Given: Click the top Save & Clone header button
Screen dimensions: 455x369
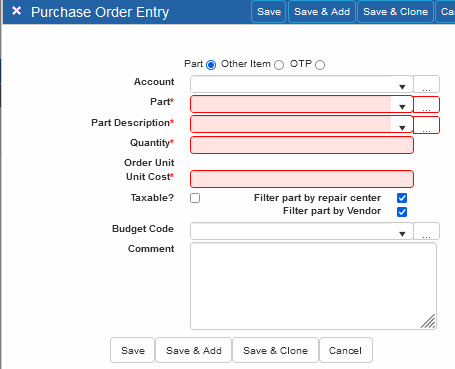Looking at the screenshot, I should [x=395, y=12].
